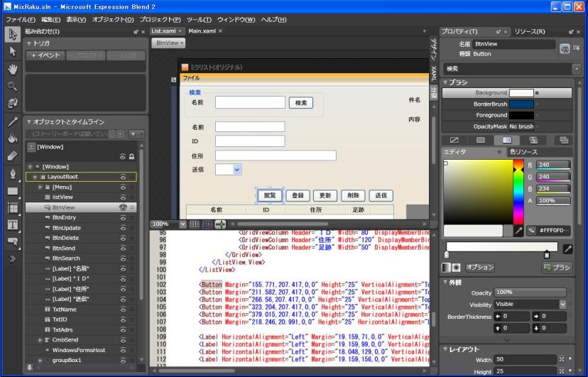Select the TextBox tool
Screen dimensions: 588x377
tap(12, 224)
